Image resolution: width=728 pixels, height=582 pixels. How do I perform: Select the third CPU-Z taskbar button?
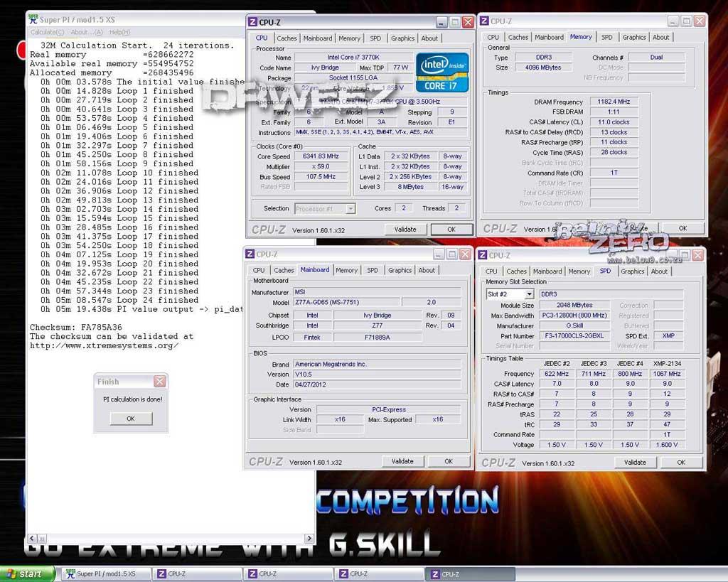click(x=378, y=574)
